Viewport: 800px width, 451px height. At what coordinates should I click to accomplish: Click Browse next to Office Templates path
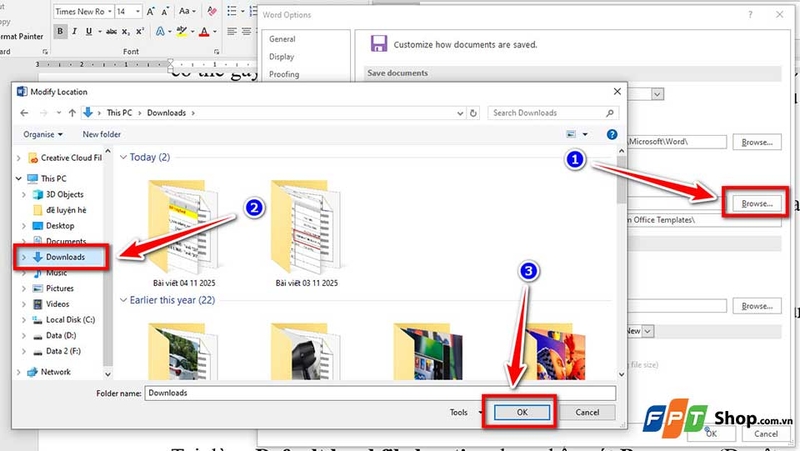757,204
